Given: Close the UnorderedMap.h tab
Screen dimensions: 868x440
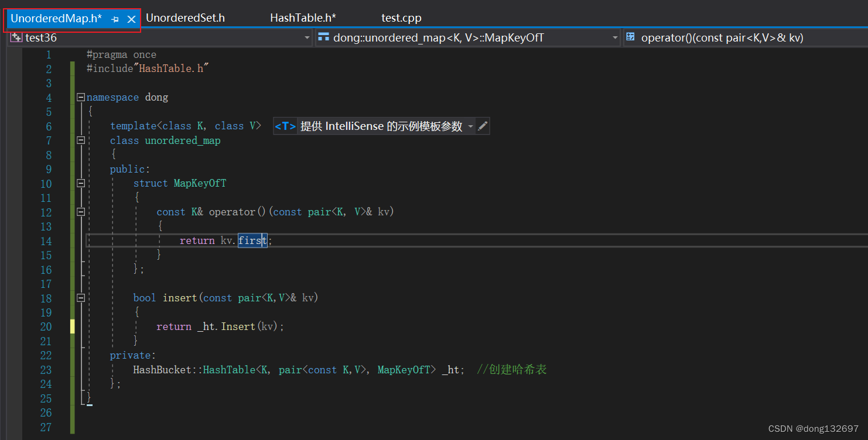Looking at the screenshot, I should pyautogui.click(x=132, y=19).
